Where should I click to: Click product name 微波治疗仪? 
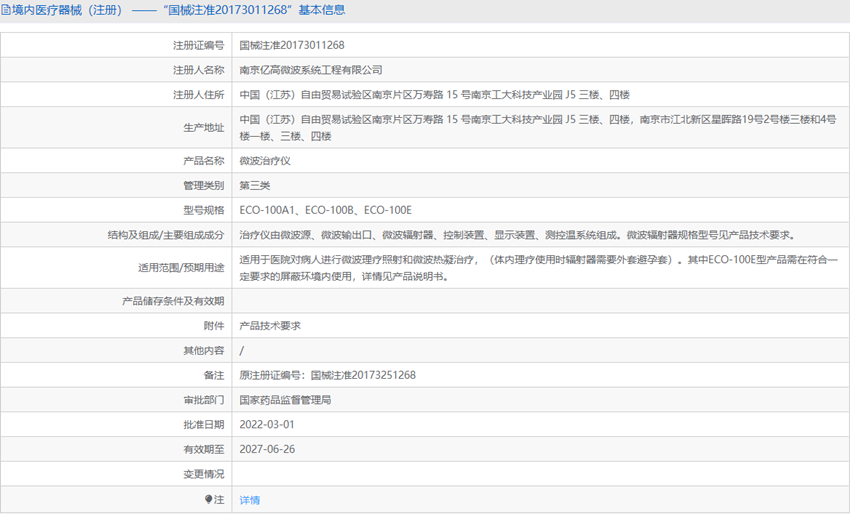coord(265,161)
